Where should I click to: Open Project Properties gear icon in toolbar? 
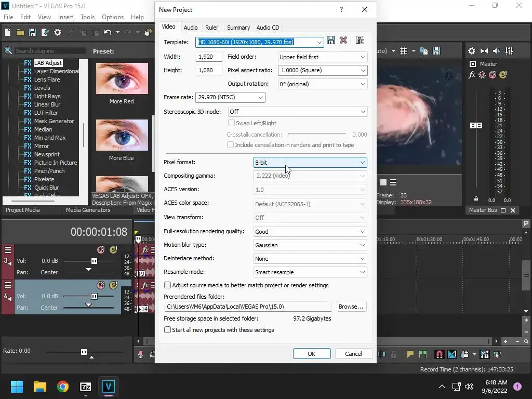tap(58, 32)
